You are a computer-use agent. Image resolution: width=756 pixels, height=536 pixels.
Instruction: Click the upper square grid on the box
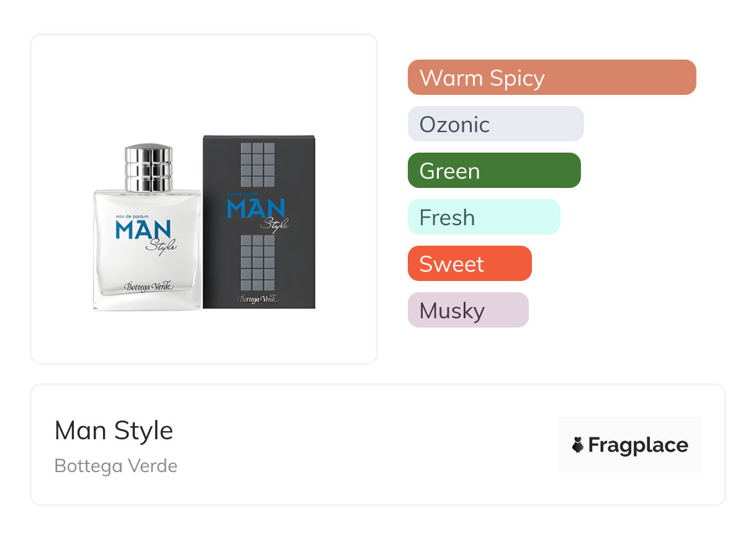[x=258, y=165]
